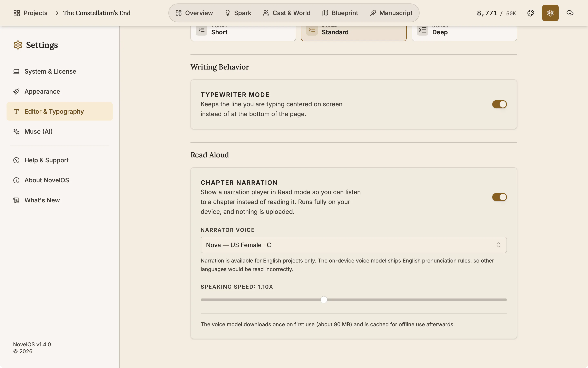Open The Constellation's End breadcrumb

pos(97,13)
